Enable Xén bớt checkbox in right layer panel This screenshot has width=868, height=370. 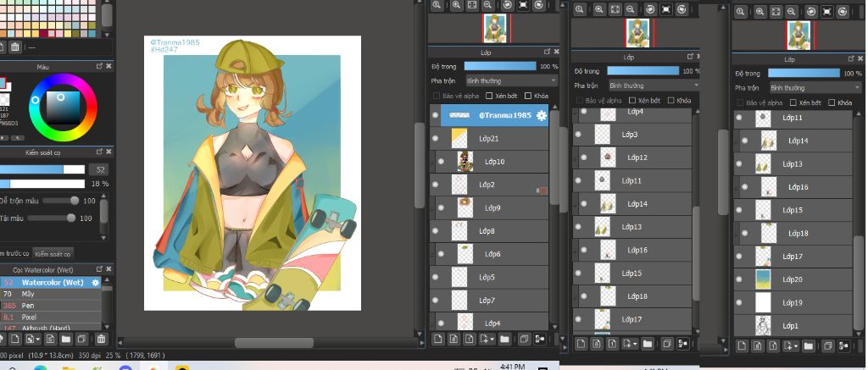tap(793, 102)
